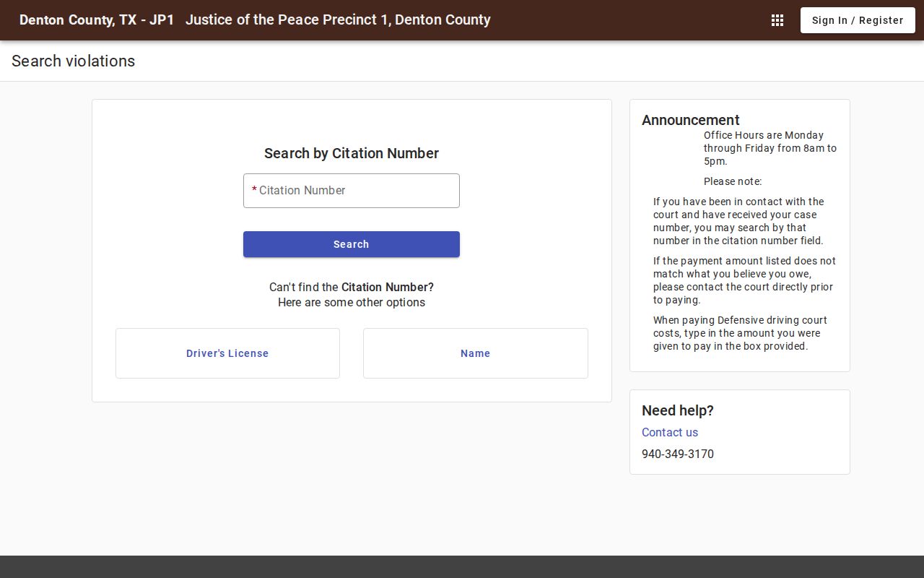The width and height of the screenshot is (924, 578).
Task: Click the 'Can't find the Citation Number?' text
Action: coord(352,287)
